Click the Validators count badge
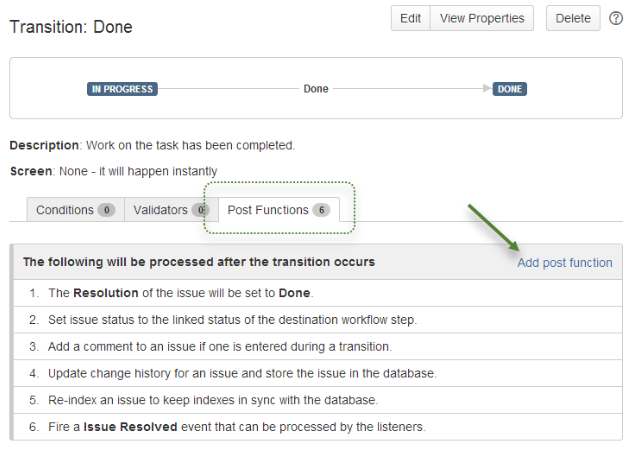 200,210
